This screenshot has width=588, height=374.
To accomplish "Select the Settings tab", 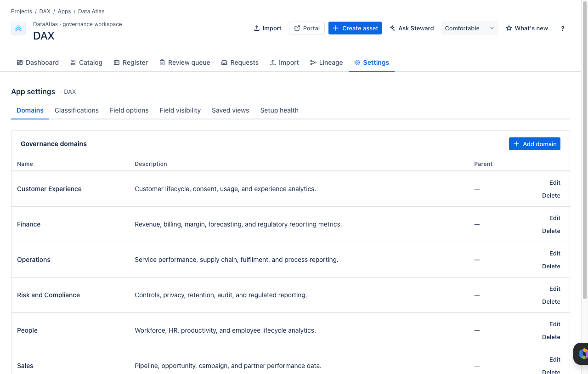I will [x=372, y=62].
